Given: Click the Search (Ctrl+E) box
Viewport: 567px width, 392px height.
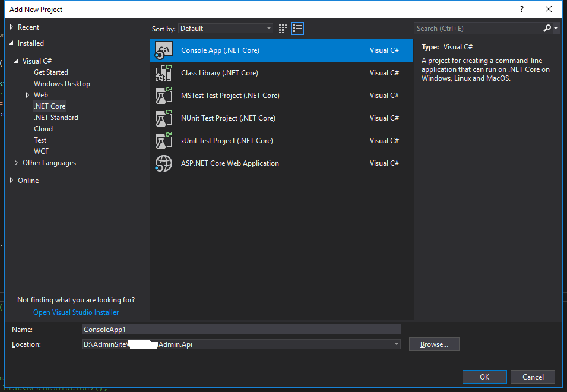Looking at the screenshot, I should click(x=478, y=28).
